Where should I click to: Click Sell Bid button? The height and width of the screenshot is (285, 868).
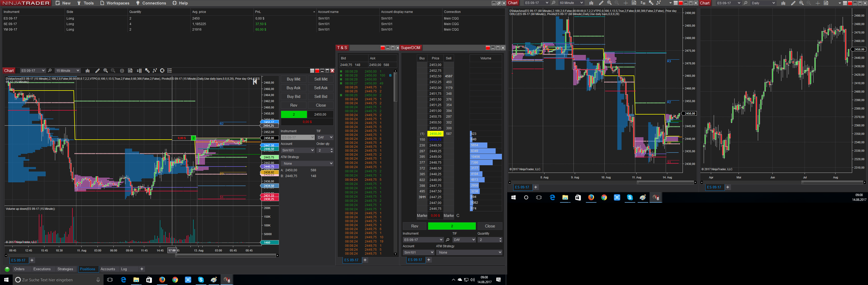tap(321, 97)
